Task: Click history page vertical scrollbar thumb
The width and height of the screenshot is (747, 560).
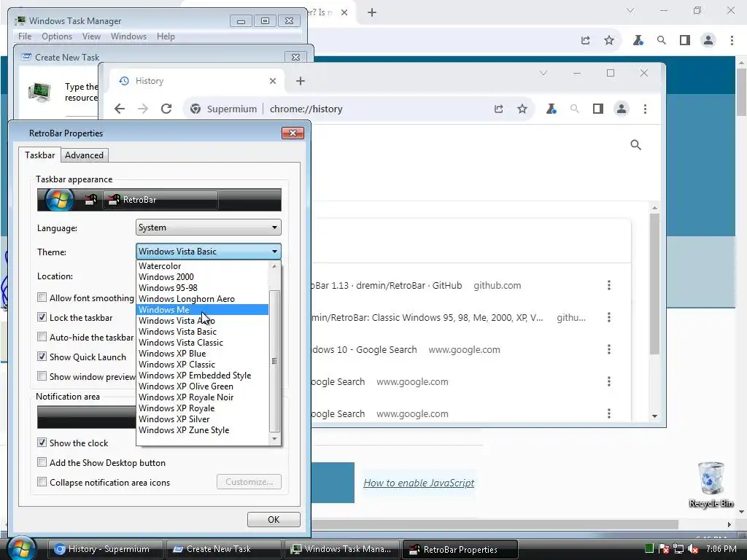Action: 654,284
